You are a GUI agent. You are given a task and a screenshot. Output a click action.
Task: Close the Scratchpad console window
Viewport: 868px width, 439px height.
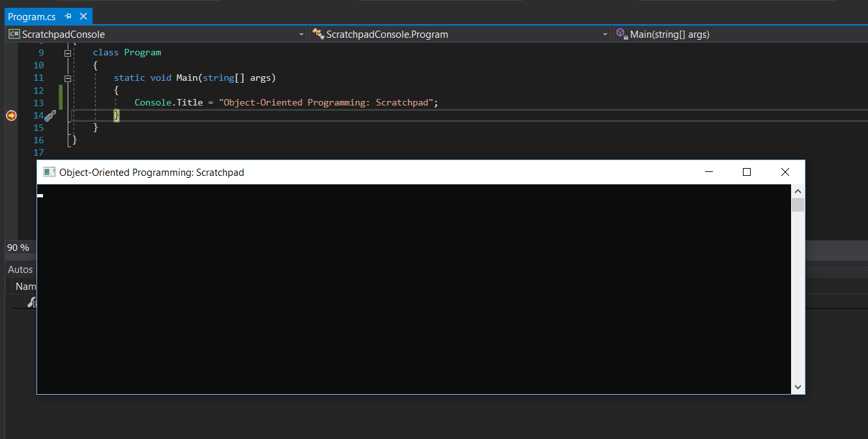tap(785, 172)
